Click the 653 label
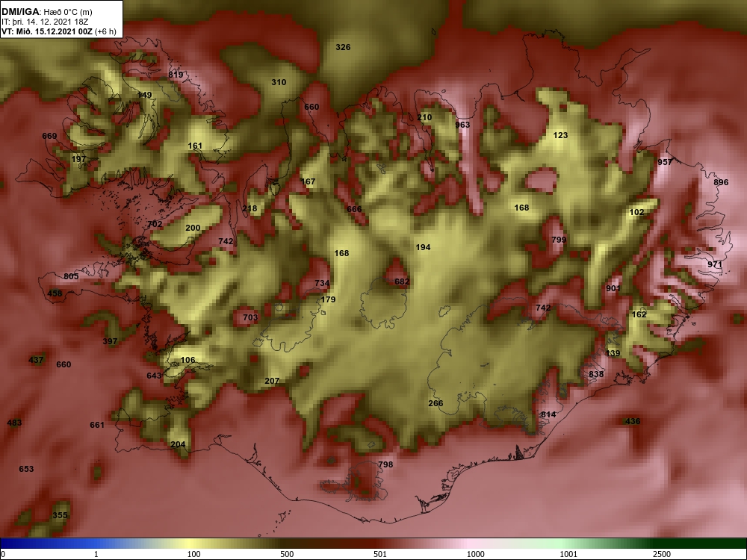This screenshot has width=747, height=560. pos(26,469)
